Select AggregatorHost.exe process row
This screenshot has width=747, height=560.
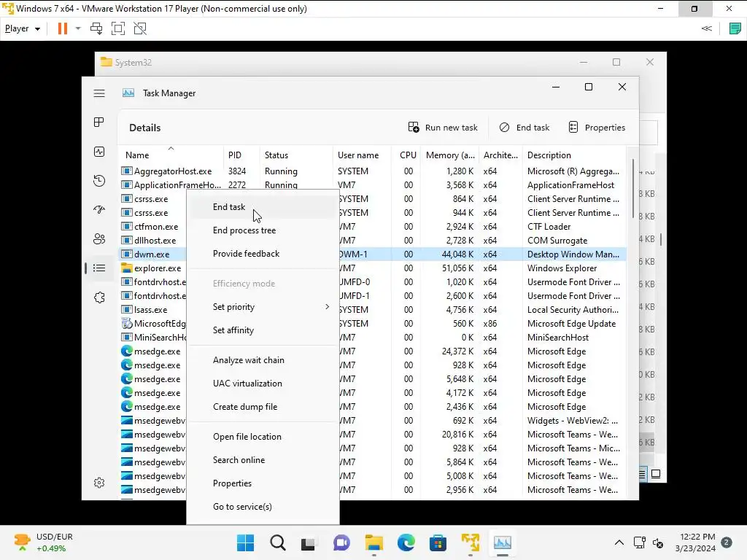click(x=372, y=171)
